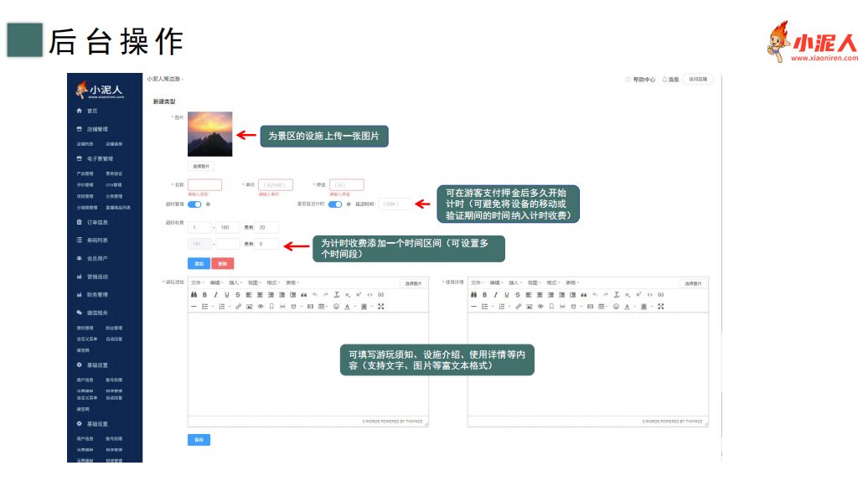The width and height of the screenshot is (868, 481).
Task: Click the 延迟时间 minutes input
Action: click(x=395, y=204)
